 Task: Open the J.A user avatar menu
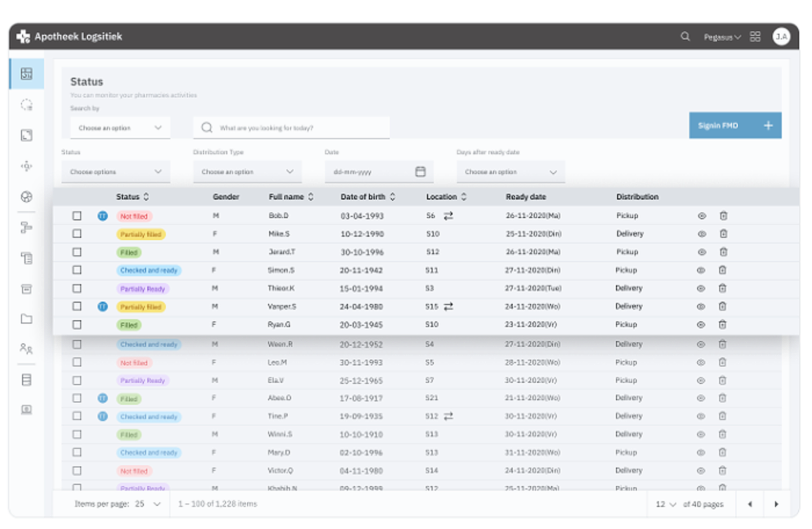[x=781, y=37]
